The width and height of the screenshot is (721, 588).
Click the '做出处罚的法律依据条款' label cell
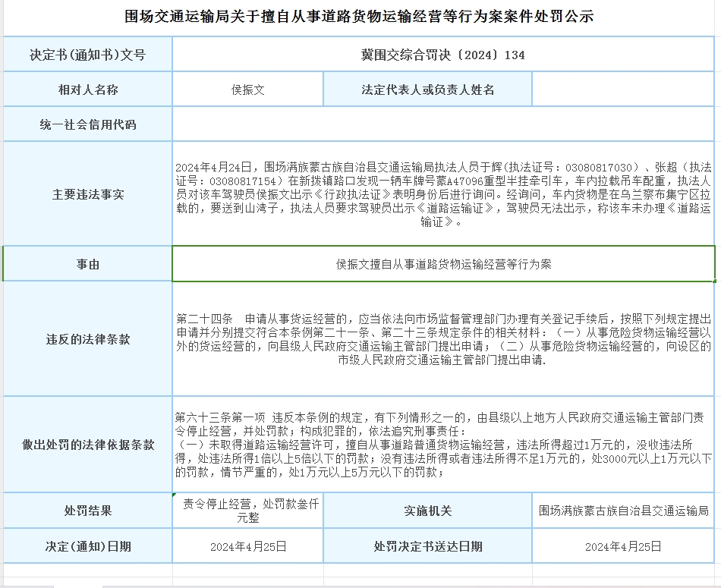(x=88, y=445)
